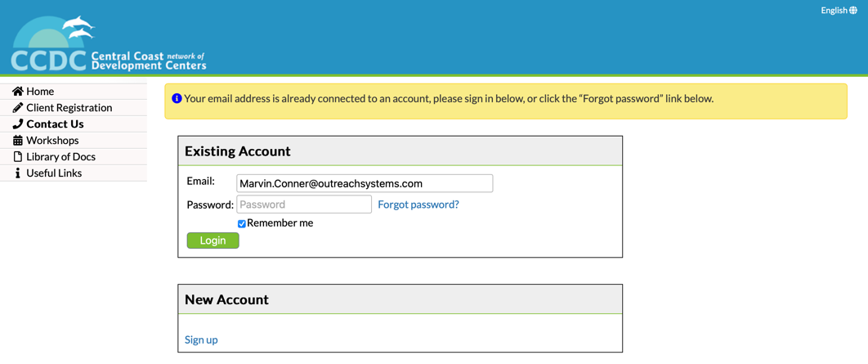Select Useful Links in the sidebar
Image resolution: width=868 pixels, height=364 pixels.
click(54, 173)
